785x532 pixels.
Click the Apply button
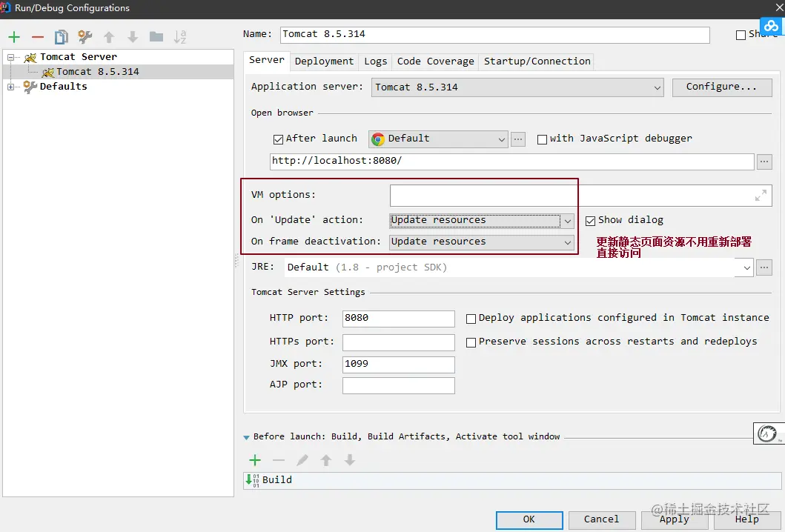tap(675, 520)
